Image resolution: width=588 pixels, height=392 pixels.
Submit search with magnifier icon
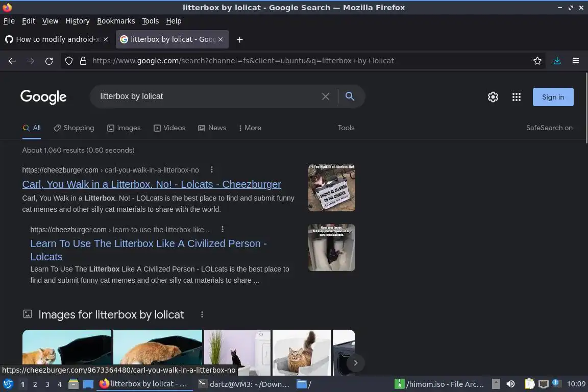(x=350, y=96)
